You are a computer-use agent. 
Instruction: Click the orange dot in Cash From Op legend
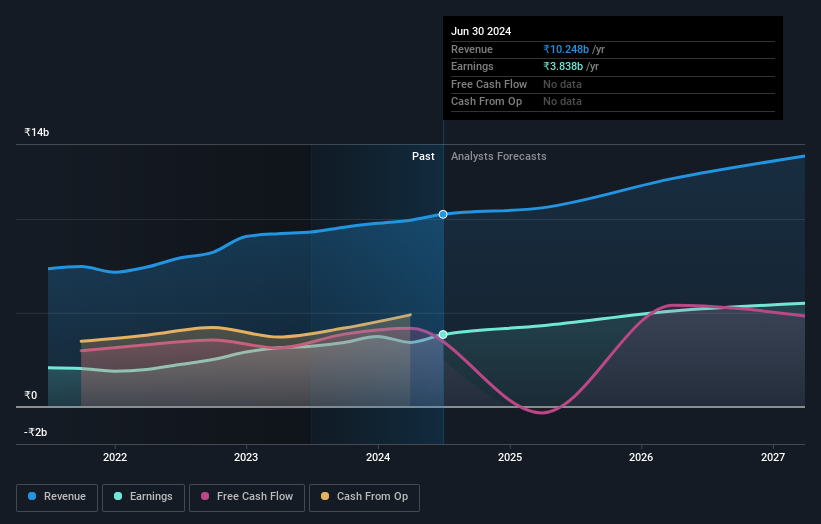(325, 496)
